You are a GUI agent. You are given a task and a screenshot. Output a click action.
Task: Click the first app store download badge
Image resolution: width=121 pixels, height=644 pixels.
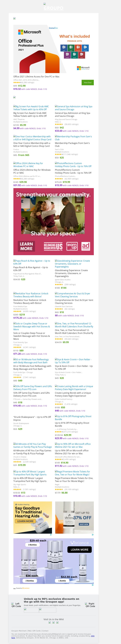31,610
